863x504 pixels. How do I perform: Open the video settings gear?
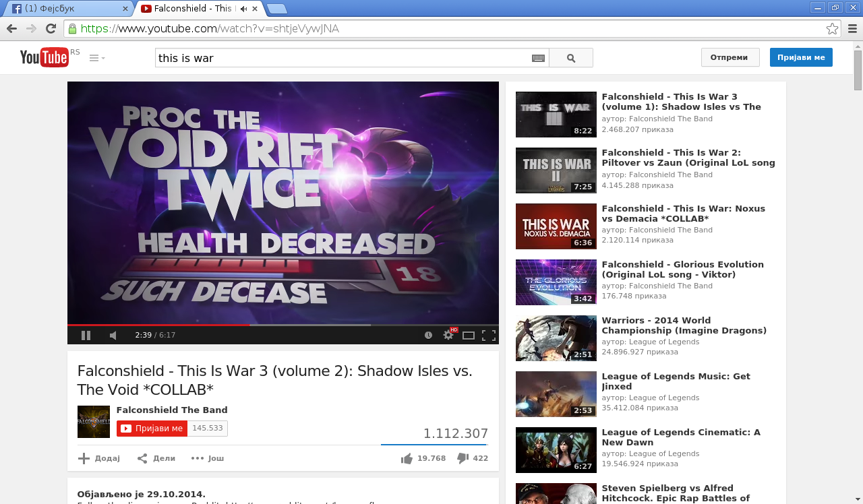tap(448, 335)
